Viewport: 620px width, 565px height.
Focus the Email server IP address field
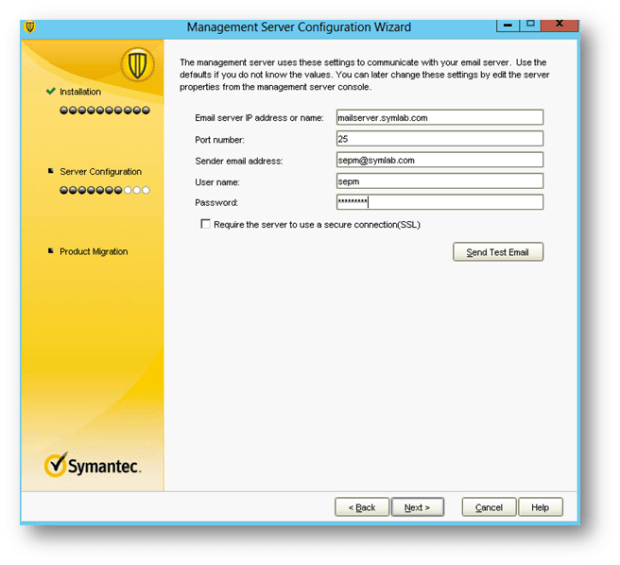click(439, 118)
